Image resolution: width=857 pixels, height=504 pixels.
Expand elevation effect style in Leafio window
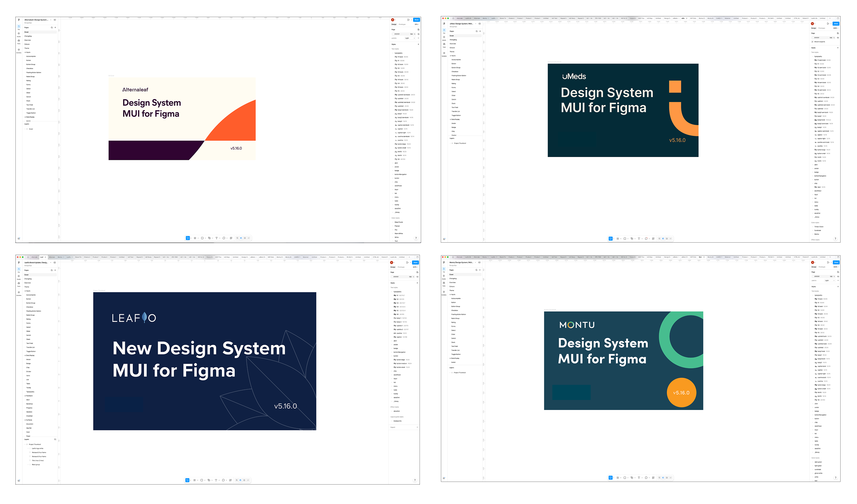[x=392, y=411]
